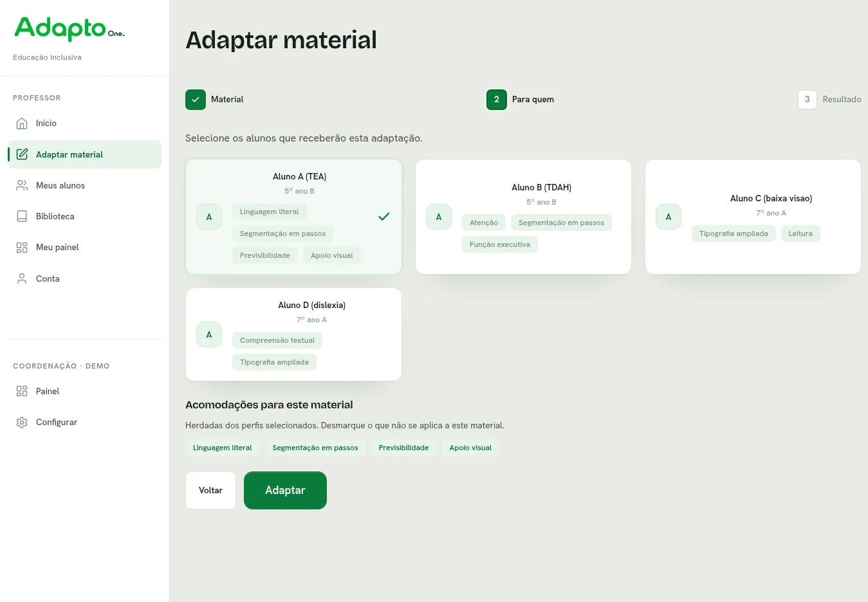The height and width of the screenshot is (602, 868).
Task: Deselect student Aluno A (TEA)
Action: (x=293, y=217)
